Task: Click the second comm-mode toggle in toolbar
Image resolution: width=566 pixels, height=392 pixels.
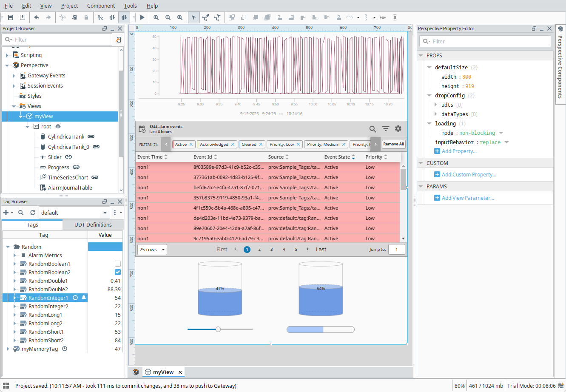Action: pyautogui.click(x=112, y=17)
